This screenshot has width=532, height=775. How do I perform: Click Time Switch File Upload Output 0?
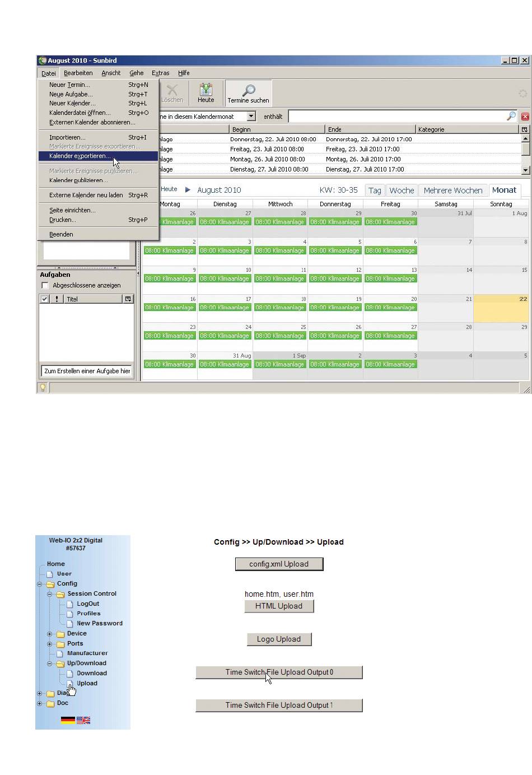279,672
